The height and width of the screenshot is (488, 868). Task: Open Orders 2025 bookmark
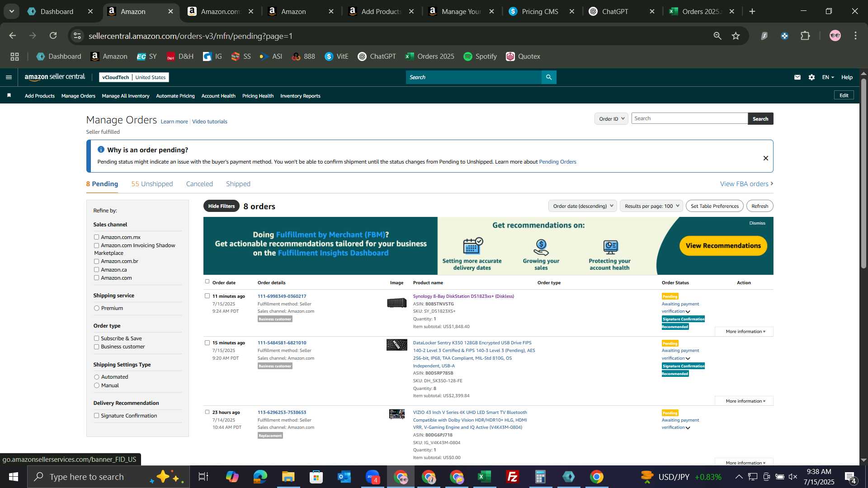430,56
